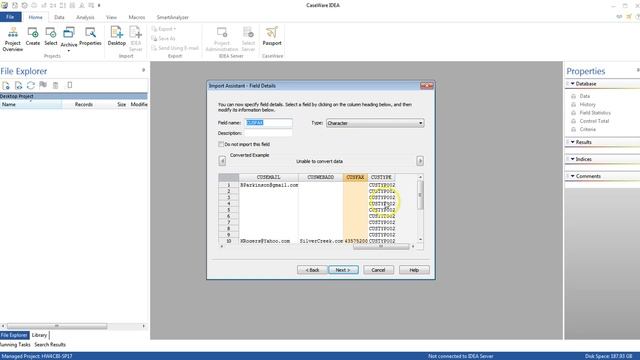Switch to the SmartAnalyzer ribbon tab
The width and height of the screenshot is (640, 360).
pos(173,17)
